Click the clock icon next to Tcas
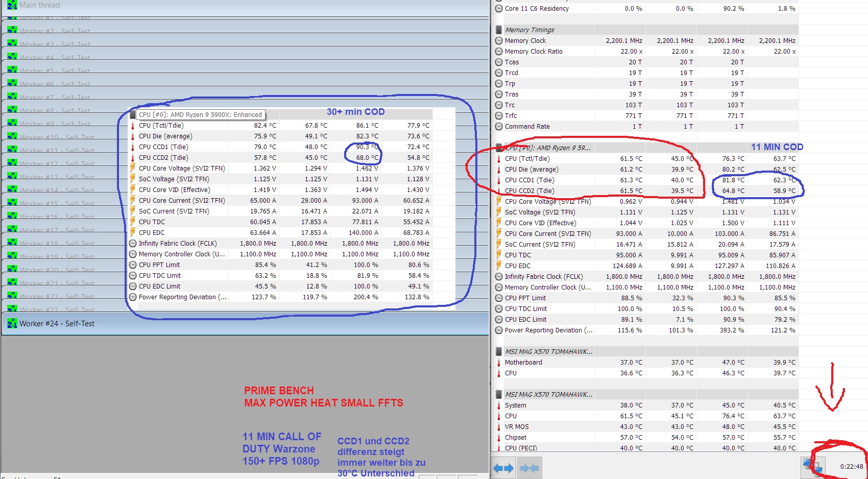868x479 pixels. pos(499,62)
